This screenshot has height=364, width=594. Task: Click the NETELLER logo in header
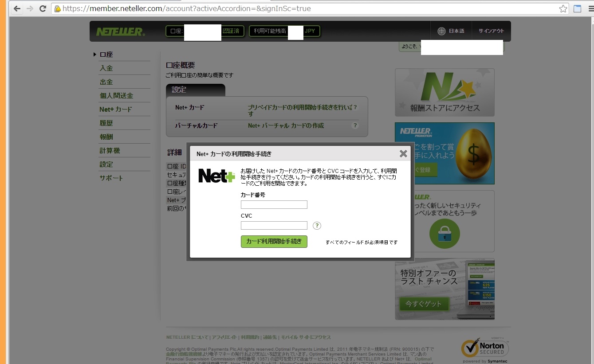pos(120,31)
